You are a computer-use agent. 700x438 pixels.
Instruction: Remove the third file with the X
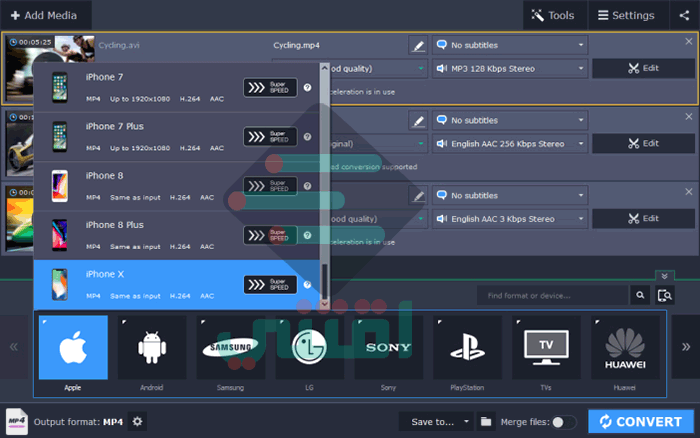coord(689,192)
